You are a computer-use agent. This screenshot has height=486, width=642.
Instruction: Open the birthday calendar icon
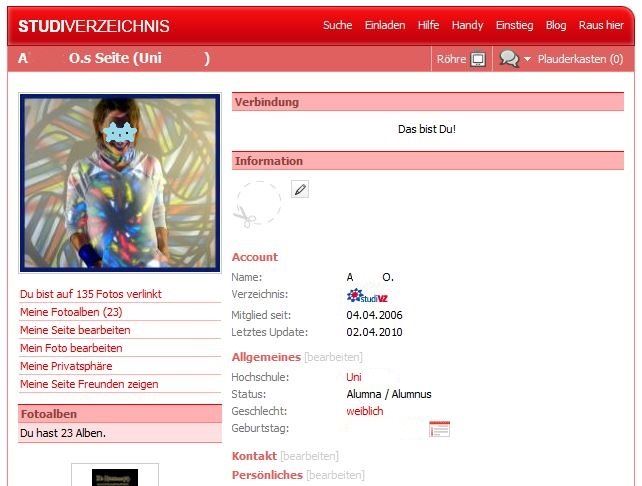point(439,429)
